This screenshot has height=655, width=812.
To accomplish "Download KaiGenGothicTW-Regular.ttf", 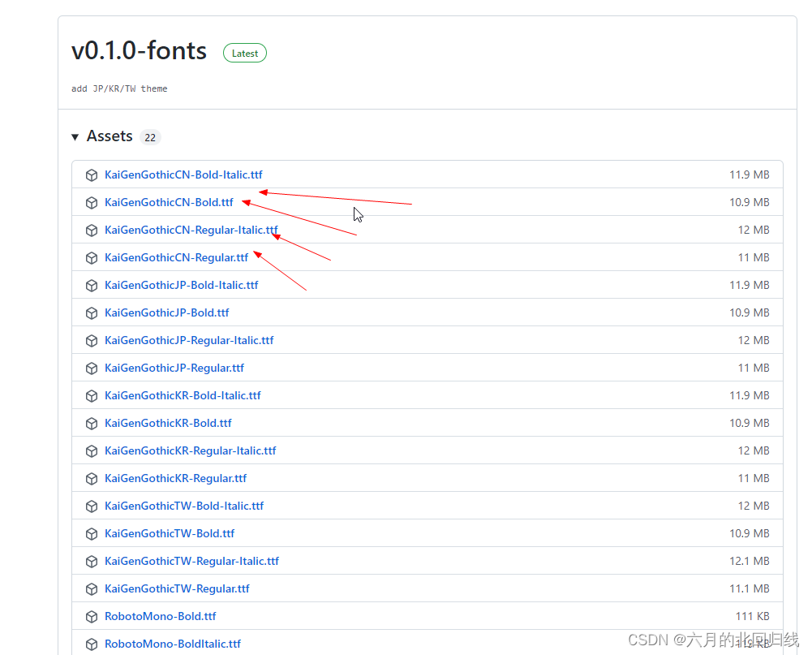I will pos(177,588).
